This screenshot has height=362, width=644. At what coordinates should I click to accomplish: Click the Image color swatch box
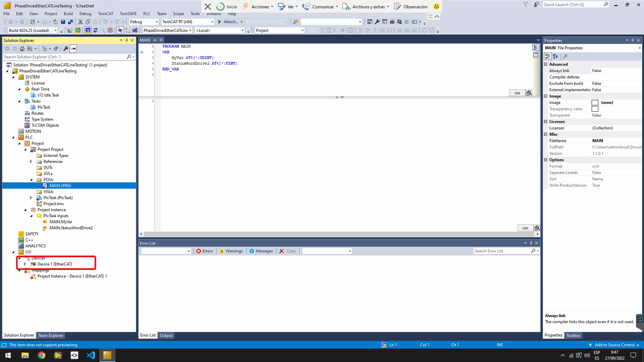pos(595,102)
